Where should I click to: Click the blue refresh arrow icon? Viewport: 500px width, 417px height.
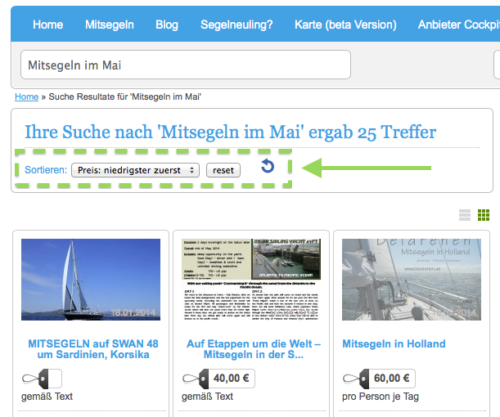click(267, 166)
